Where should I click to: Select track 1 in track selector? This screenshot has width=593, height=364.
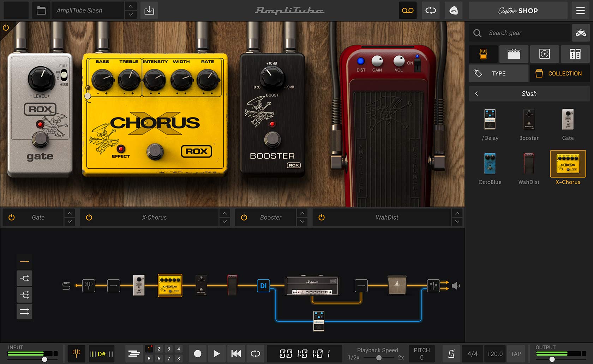coord(149,349)
